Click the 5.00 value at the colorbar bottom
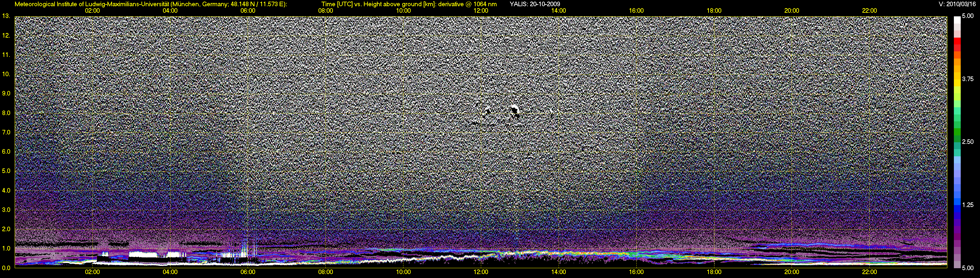980x278 pixels. (x=968, y=268)
